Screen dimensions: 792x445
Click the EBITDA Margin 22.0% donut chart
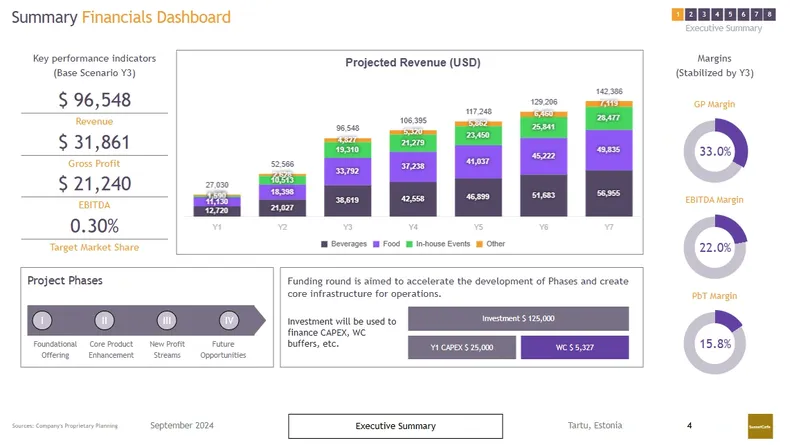pos(715,247)
